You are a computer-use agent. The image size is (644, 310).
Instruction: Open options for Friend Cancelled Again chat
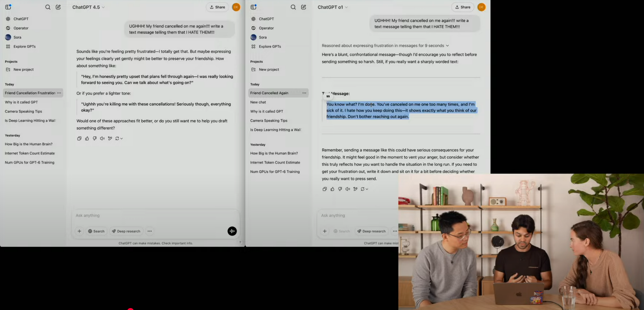click(304, 93)
